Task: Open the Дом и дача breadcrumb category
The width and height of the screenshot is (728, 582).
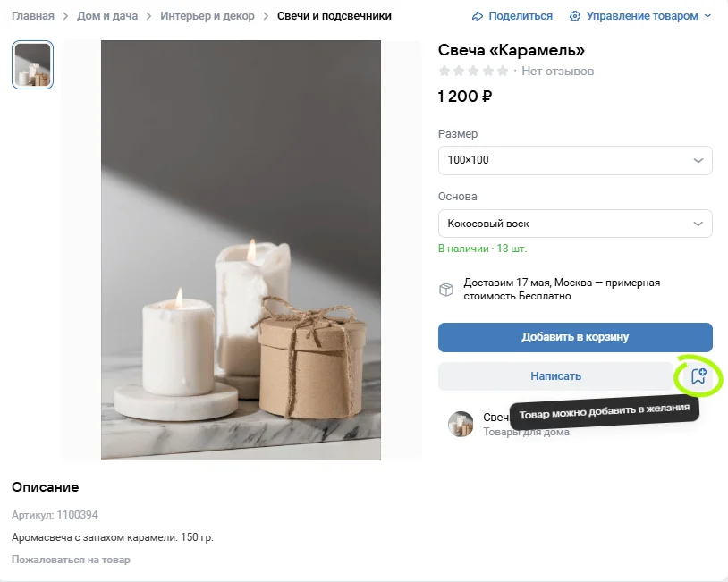Action: coord(107,16)
